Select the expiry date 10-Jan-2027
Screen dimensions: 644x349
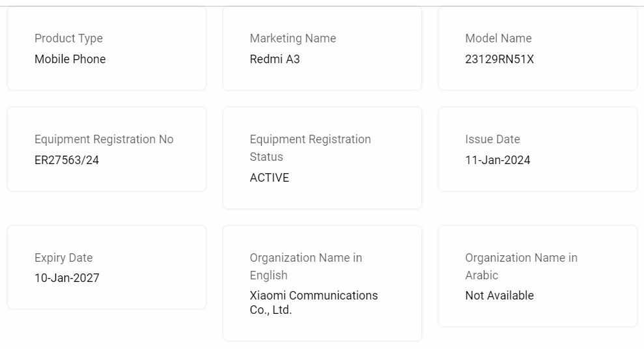66,279
